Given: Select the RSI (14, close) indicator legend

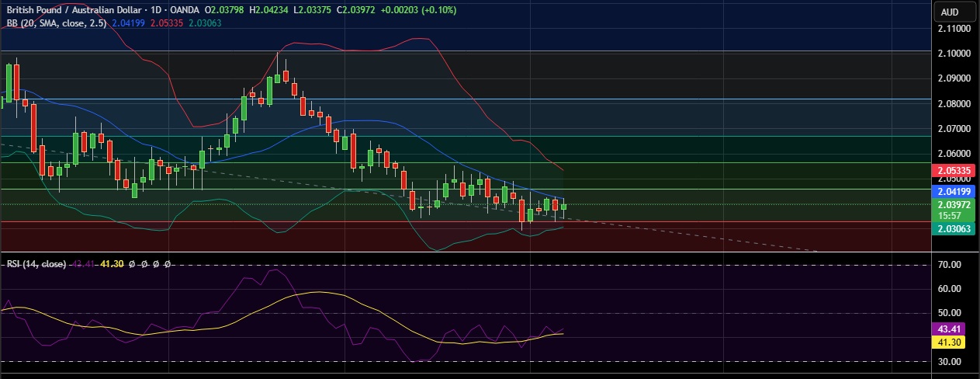Looking at the screenshot, I should (x=36, y=265).
